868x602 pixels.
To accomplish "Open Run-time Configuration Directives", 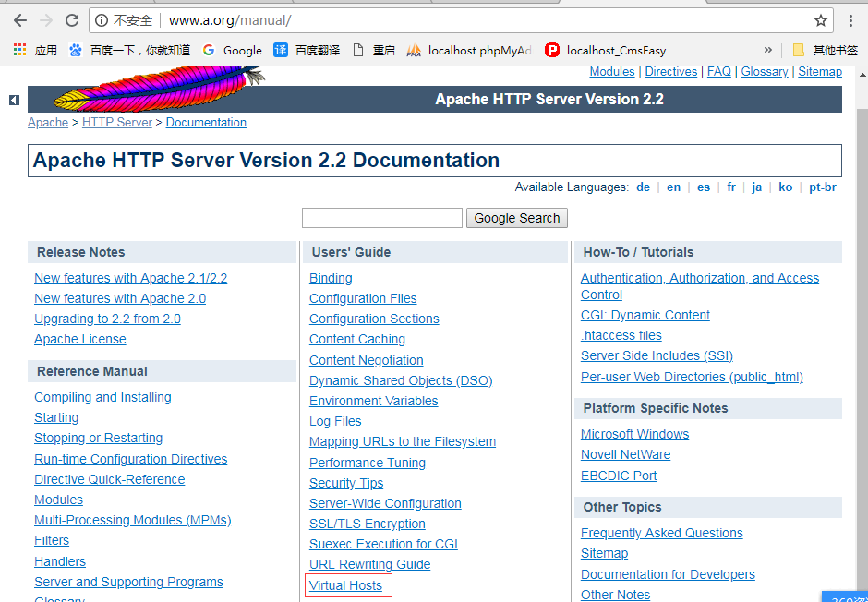I will (x=130, y=459).
